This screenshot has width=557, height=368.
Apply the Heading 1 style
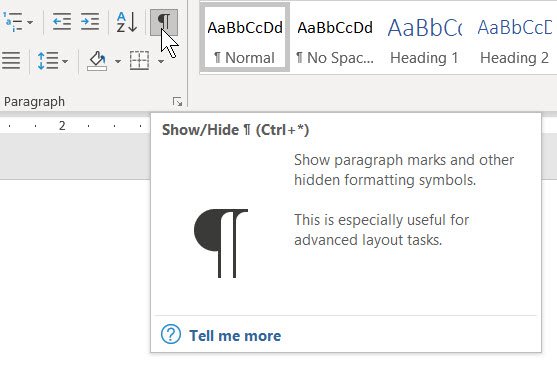tap(424, 38)
